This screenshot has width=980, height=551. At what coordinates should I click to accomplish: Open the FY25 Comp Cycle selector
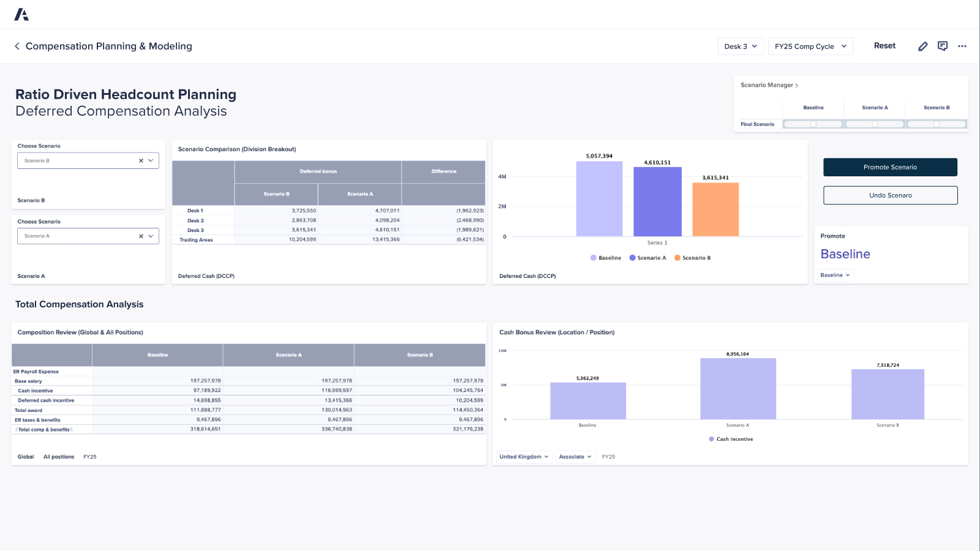(x=810, y=46)
